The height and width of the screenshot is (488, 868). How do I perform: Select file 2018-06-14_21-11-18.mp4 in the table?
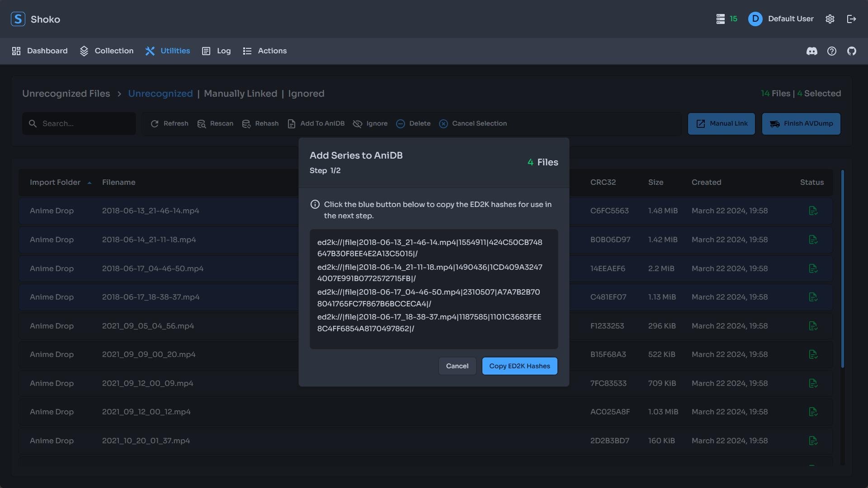click(x=149, y=240)
